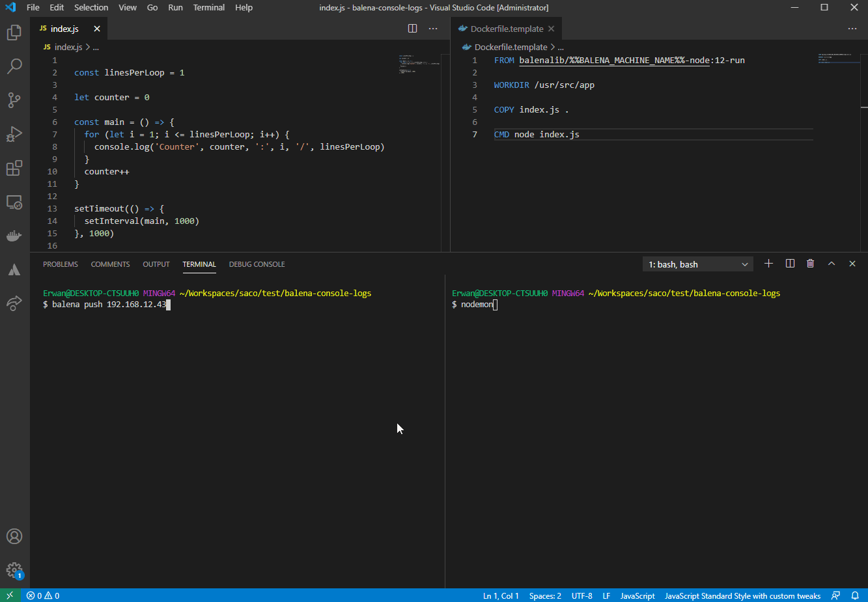Viewport: 868px width, 602px height.
Task: Open the Selection menu
Action: point(91,8)
